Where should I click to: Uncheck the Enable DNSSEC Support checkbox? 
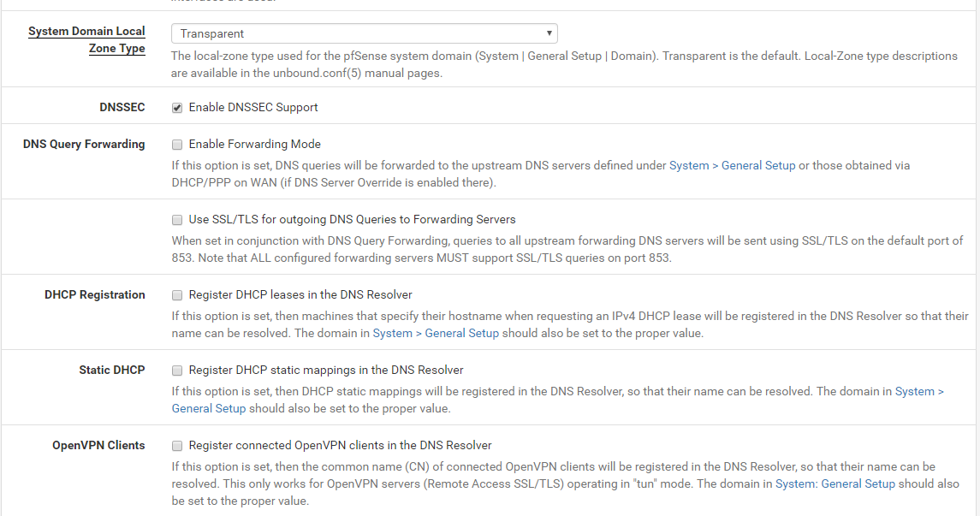[x=177, y=108]
